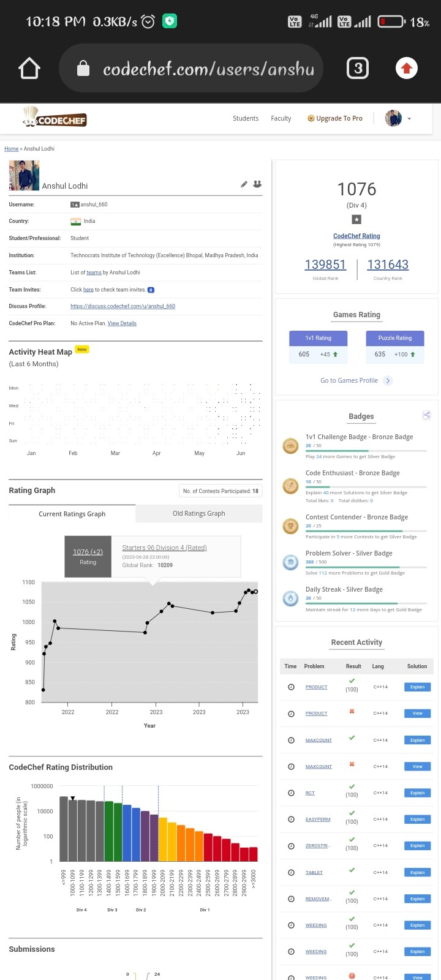Tap the red upload arrow browser icon
The width and height of the screenshot is (441, 980).
(407, 68)
